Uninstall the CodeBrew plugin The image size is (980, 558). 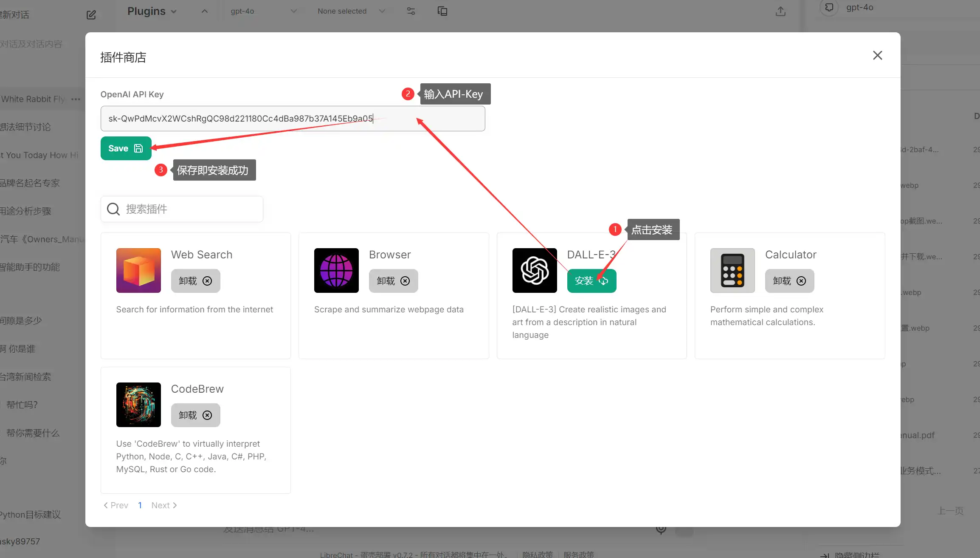pos(195,415)
